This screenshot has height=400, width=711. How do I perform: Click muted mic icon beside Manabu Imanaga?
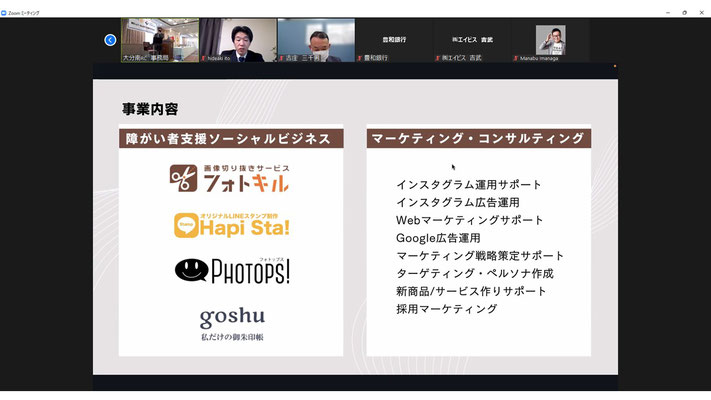point(516,58)
